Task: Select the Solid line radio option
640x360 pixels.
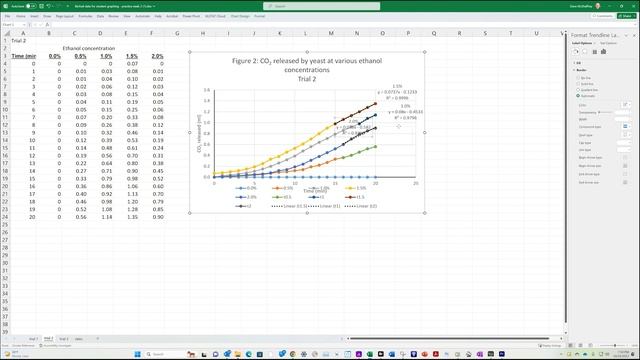Action: [578, 84]
